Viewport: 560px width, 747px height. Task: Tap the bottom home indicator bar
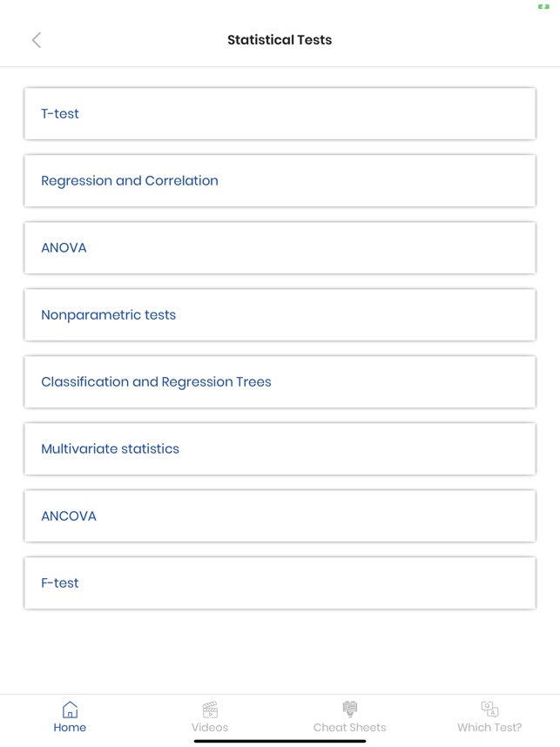(280, 741)
